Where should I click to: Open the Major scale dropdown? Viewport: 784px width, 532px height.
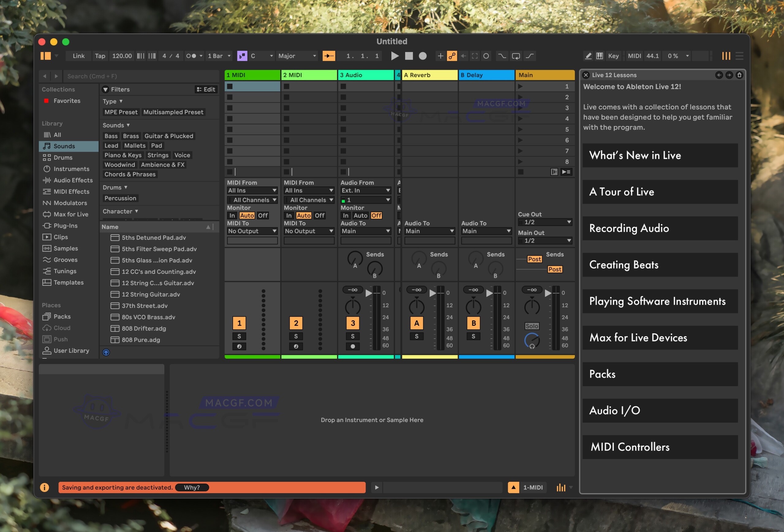[x=296, y=56]
